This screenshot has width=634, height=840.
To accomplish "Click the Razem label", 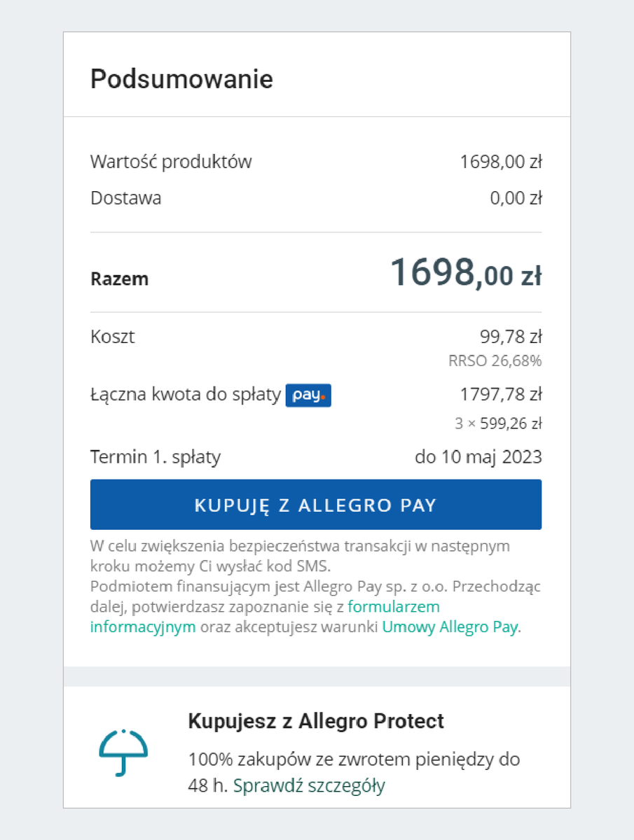I will tap(120, 279).
